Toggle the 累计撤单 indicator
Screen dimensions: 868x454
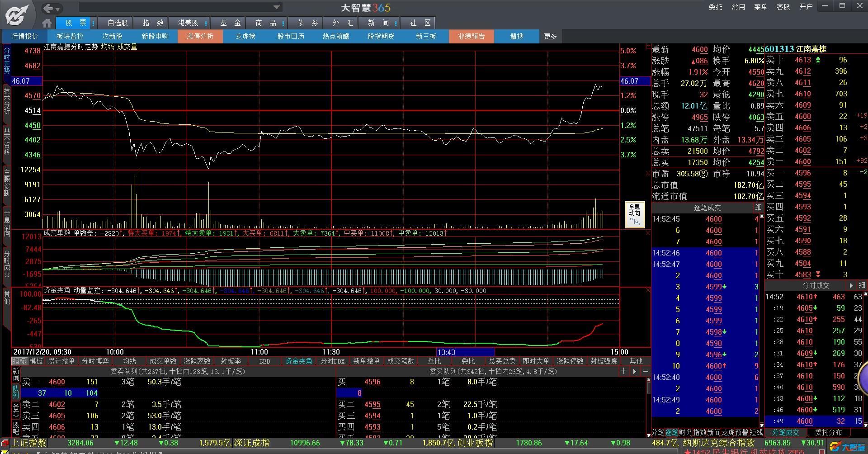[61, 361]
